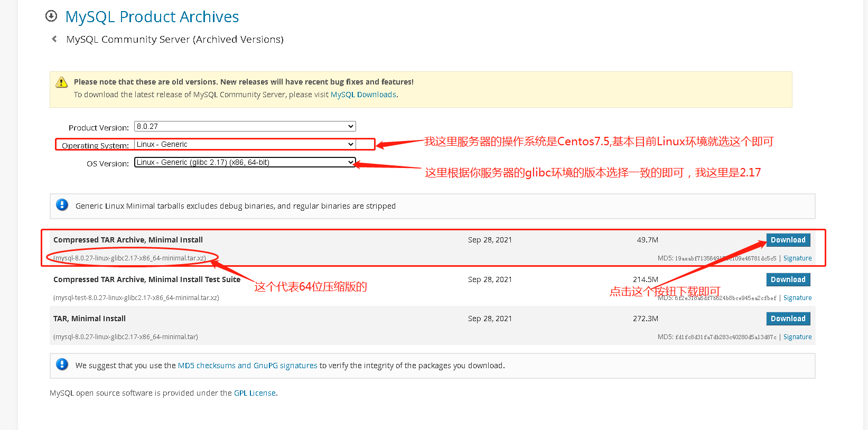Image resolution: width=868 pixels, height=430 pixels.
Task: Open the OS Version glibc 2.17 dropdown
Action: (245, 162)
